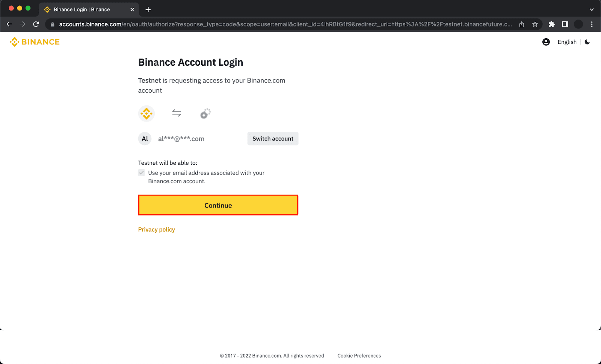Click the lock icon in the address bar
This screenshot has width=601, height=364.
(x=53, y=24)
